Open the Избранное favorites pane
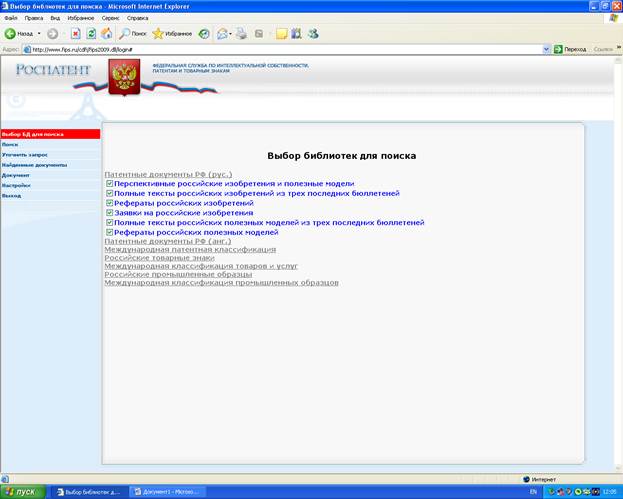 pos(172,34)
